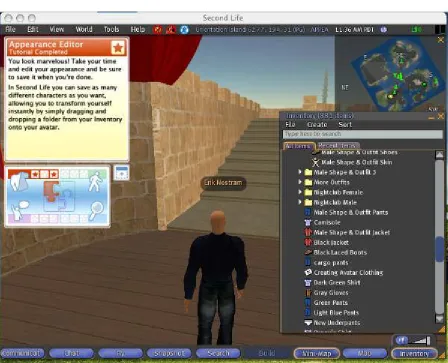Click the magnifying glass icon in tutorial panel

[x=96, y=211]
